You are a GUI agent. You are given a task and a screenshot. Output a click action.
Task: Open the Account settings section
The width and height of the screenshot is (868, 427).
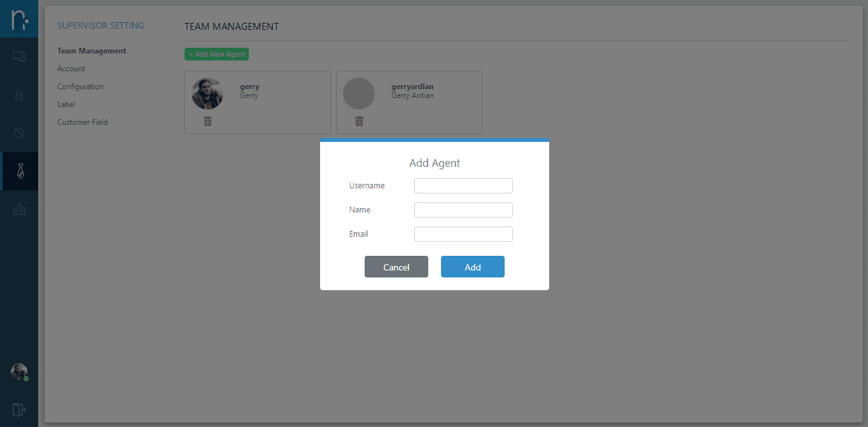(x=71, y=69)
